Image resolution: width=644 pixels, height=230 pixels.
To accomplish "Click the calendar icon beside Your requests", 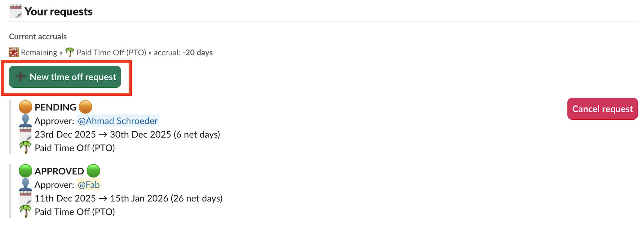I will (15, 11).
